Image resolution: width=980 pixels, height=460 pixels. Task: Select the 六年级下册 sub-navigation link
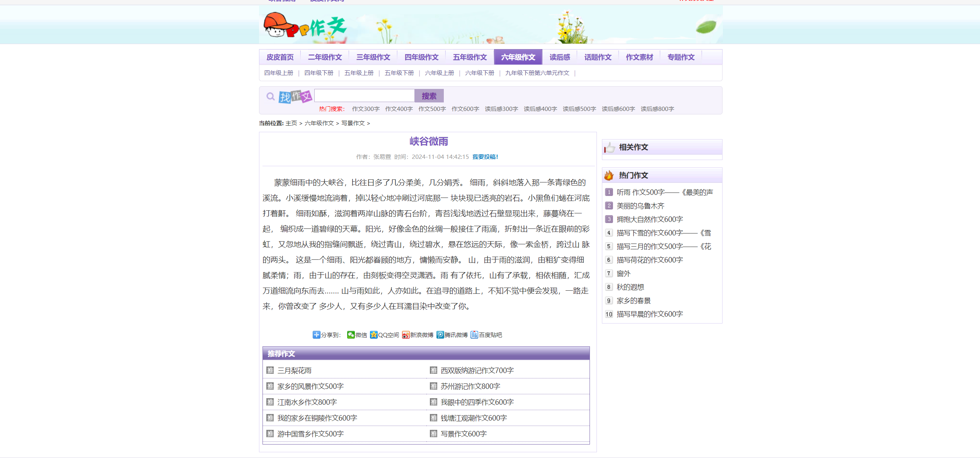[x=479, y=73]
